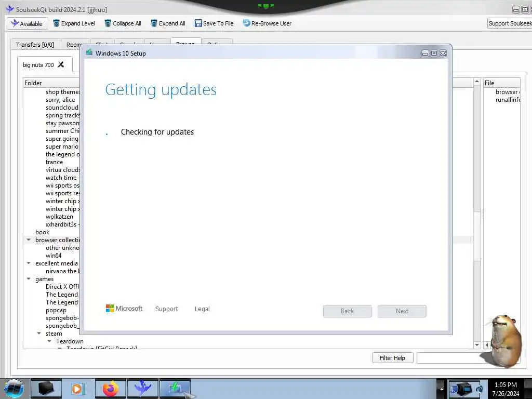Viewport: 532px width, 399px height.
Task: Click folder list scroll-up arrow
Action: click(x=477, y=82)
